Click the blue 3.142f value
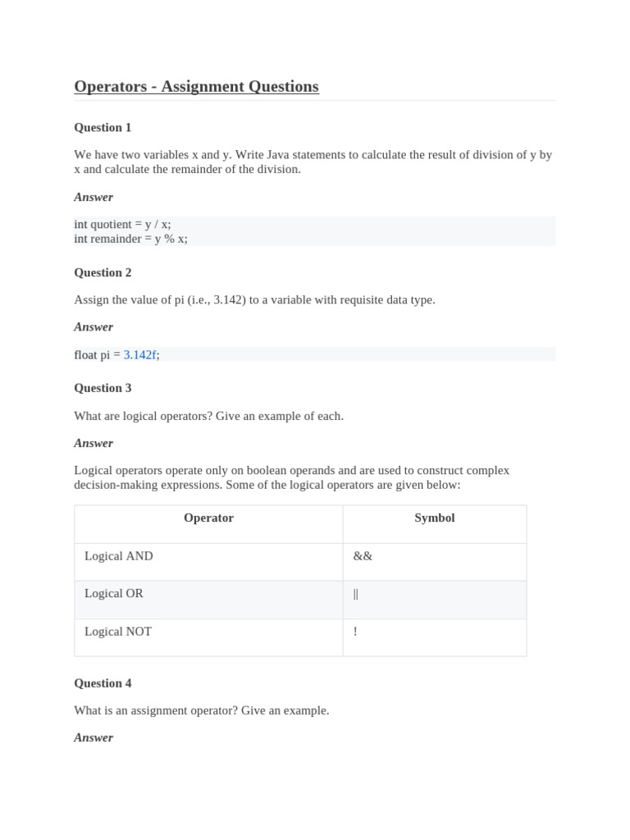The image size is (630, 840). tap(140, 354)
